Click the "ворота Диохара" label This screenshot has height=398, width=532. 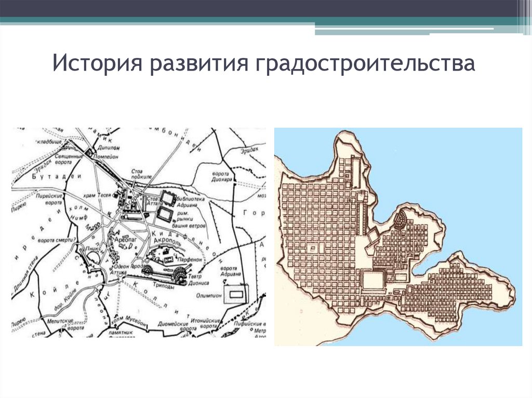tap(222, 176)
